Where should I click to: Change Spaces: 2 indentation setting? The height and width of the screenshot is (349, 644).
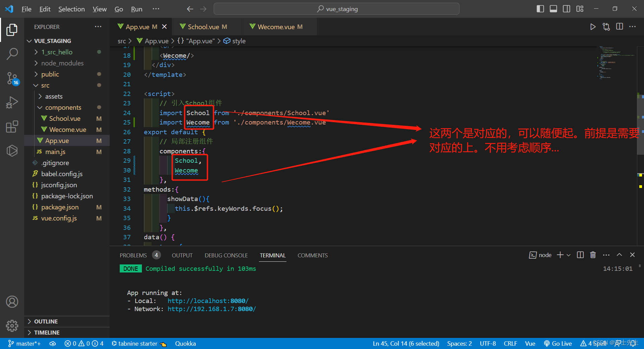459,343
